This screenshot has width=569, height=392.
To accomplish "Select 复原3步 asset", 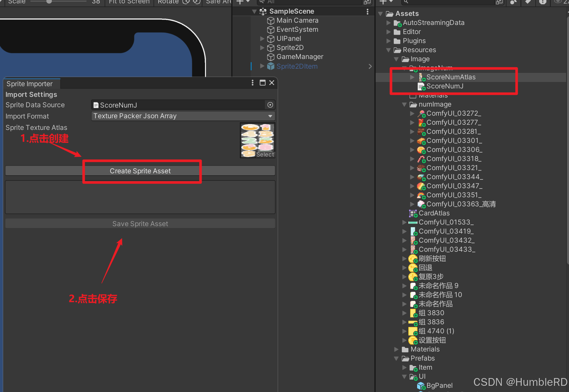I will point(431,277).
